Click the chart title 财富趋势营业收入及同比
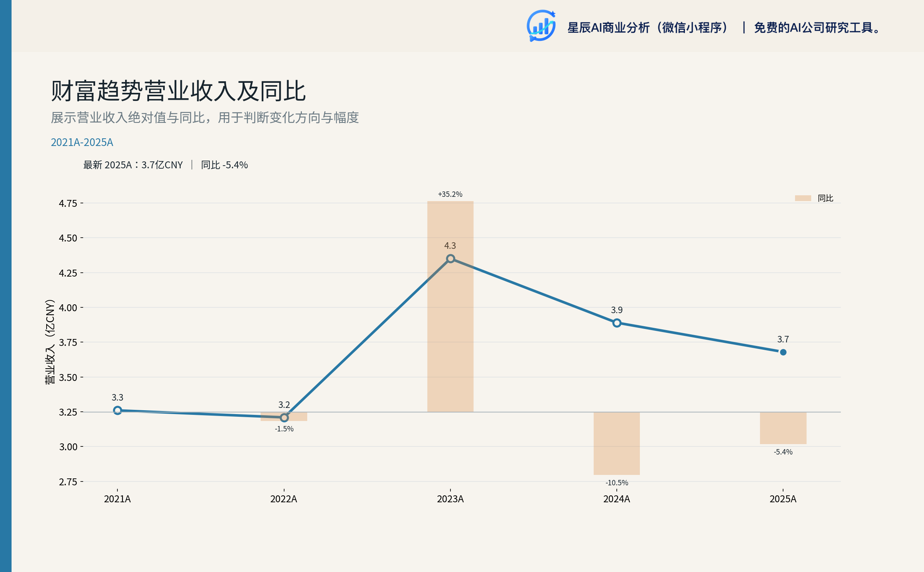 (x=178, y=91)
